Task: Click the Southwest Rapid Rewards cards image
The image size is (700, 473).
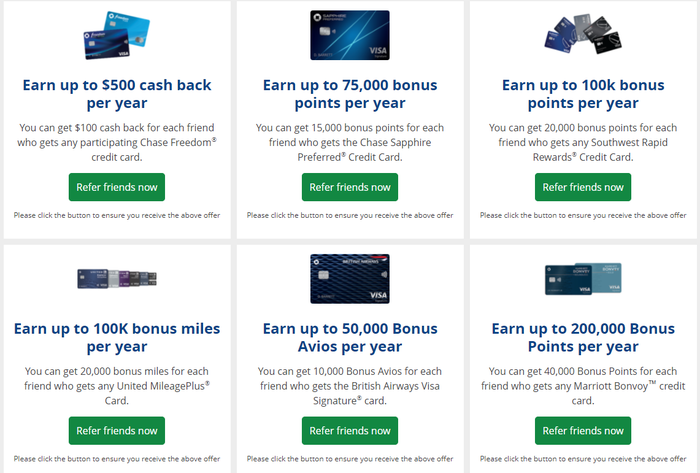Action: (583, 34)
